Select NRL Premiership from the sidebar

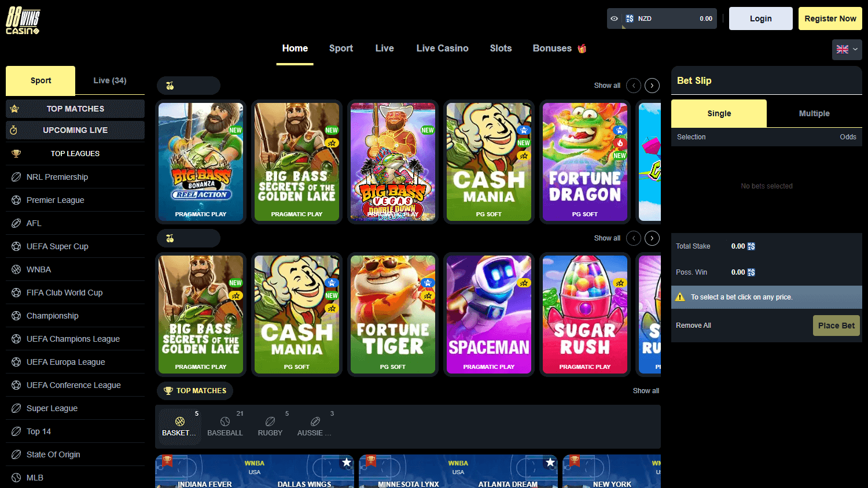coord(57,177)
